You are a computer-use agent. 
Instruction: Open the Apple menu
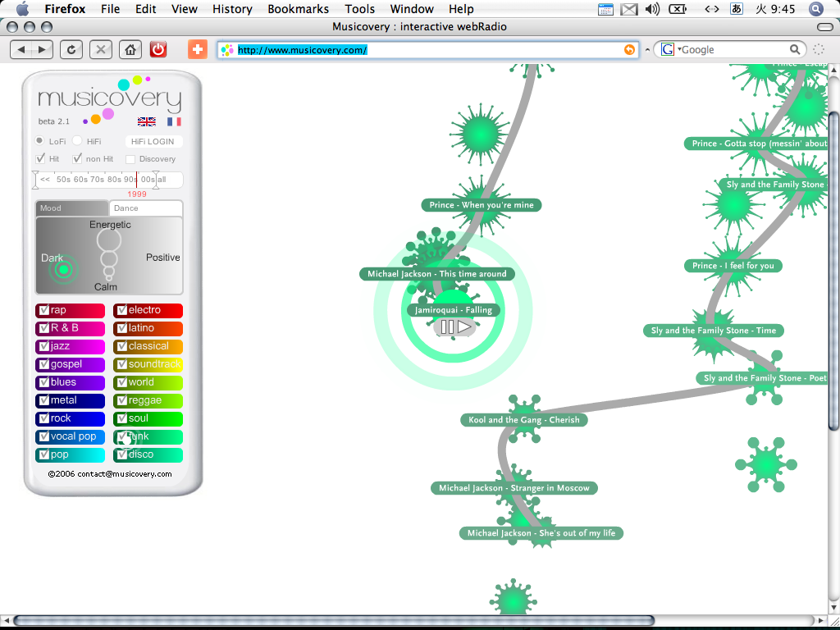pos(22,8)
